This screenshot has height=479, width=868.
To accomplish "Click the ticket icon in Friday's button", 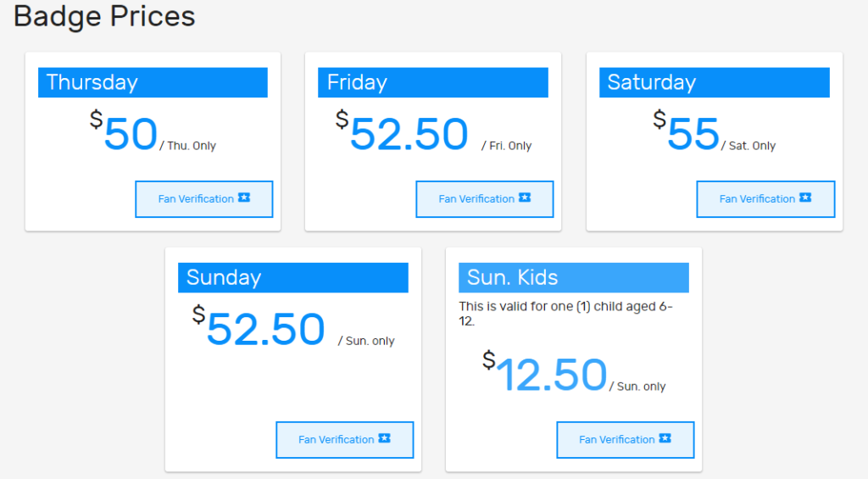I will pyautogui.click(x=525, y=198).
